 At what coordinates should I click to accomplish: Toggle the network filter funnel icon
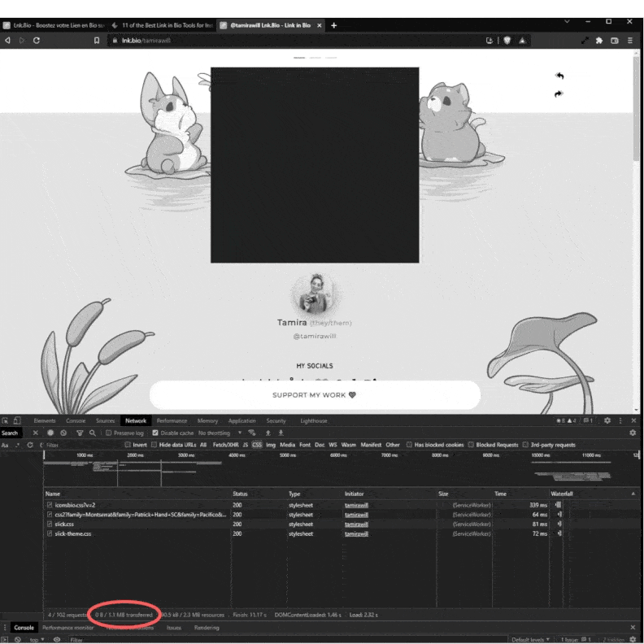(80, 433)
